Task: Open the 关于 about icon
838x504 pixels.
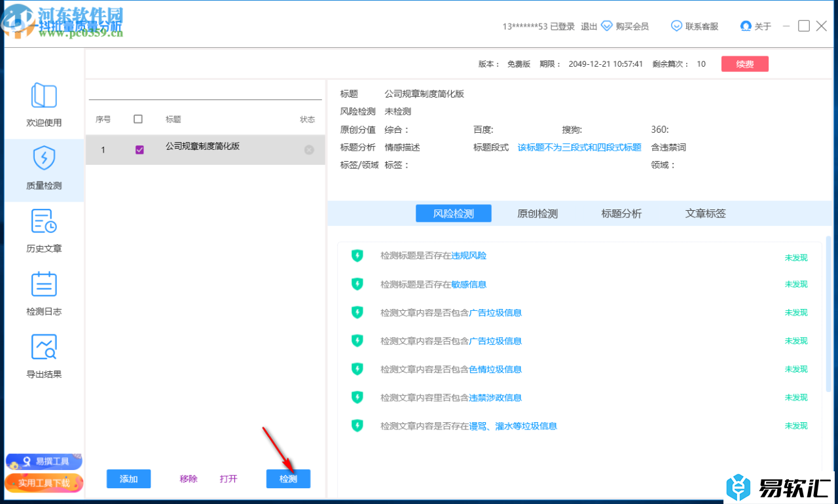Action: (x=746, y=26)
